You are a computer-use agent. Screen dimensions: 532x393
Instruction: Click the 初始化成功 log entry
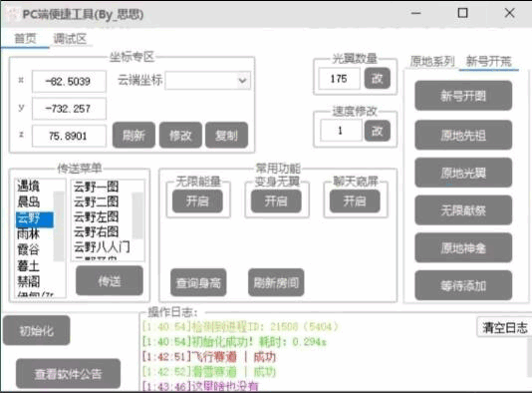(234, 342)
